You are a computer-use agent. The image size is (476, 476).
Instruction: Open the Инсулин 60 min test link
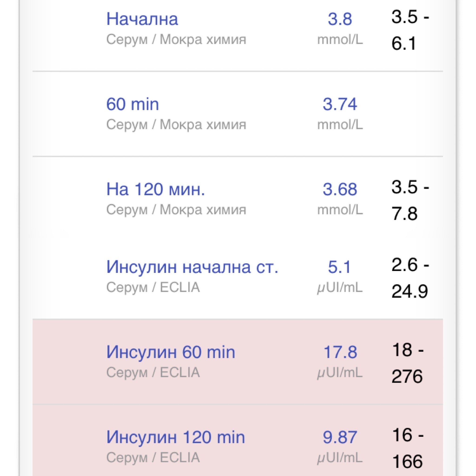[x=171, y=352]
